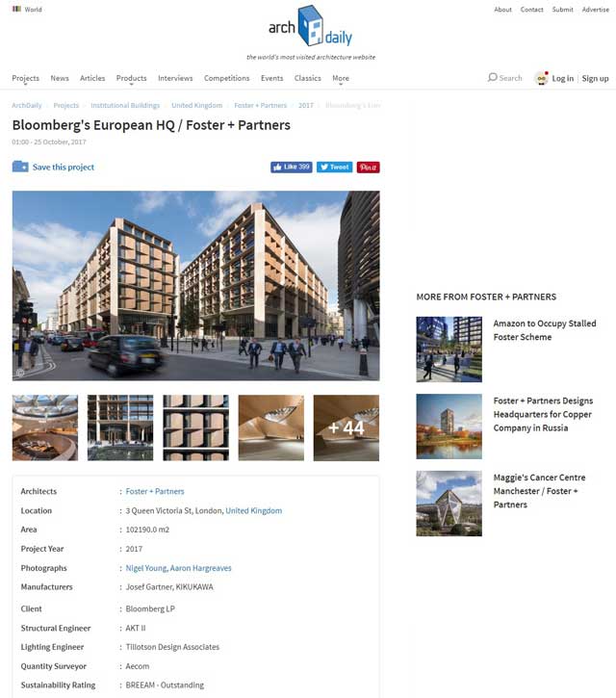Viewport: 616px width, 698px height.
Task: Click the area value '102190.0 m2'
Action: (147, 530)
